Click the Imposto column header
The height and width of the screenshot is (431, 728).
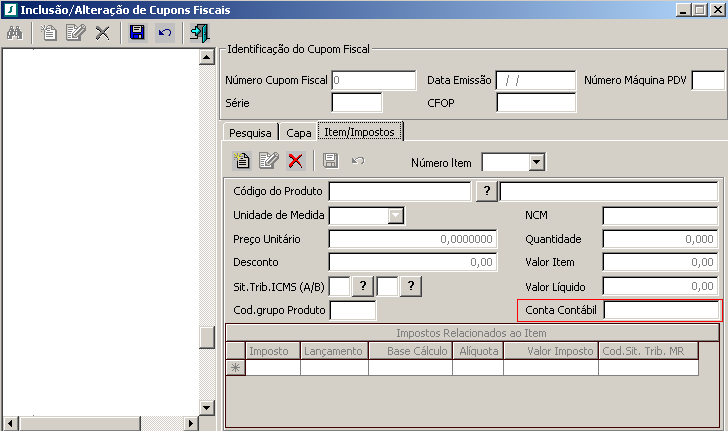click(x=273, y=351)
